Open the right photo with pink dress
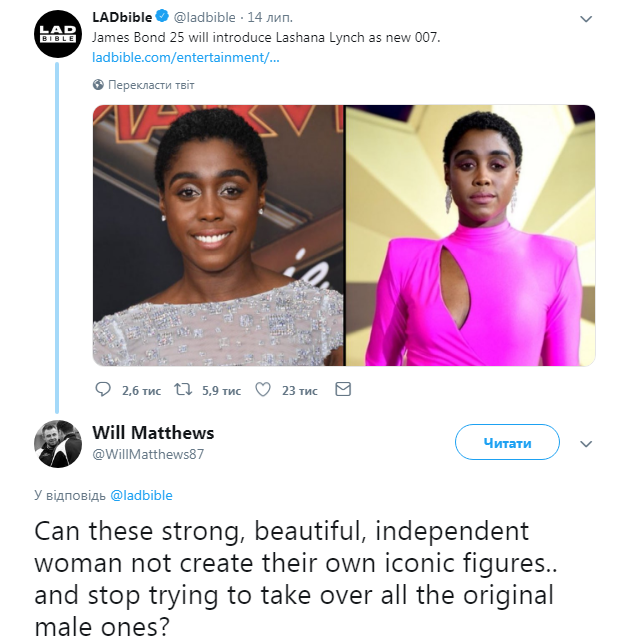 (x=471, y=235)
